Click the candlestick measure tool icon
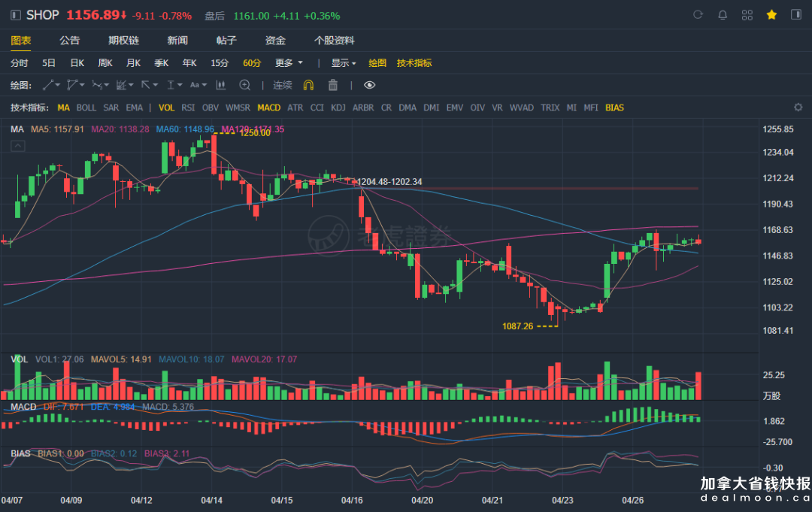Viewport: 812px width, 512px height. (221, 85)
